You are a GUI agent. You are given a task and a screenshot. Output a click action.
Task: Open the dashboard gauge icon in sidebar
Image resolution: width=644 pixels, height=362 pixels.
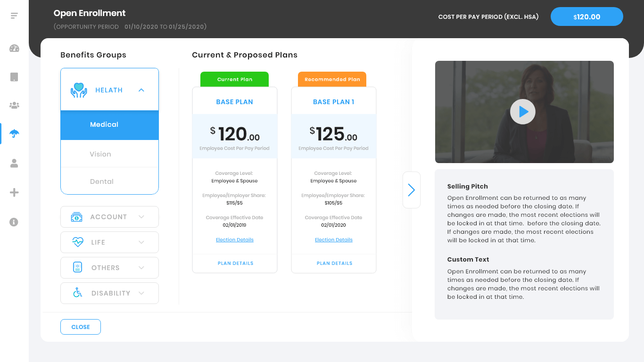tap(14, 49)
